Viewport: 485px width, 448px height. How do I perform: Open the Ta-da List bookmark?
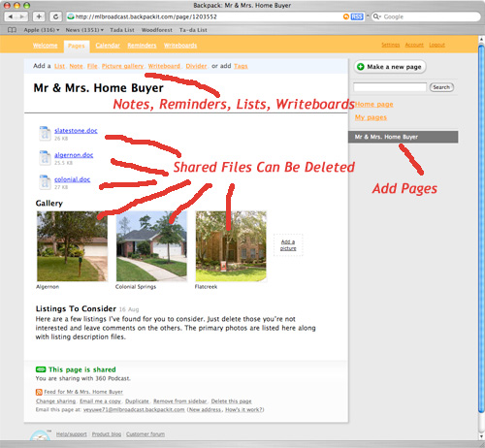(x=193, y=30)
